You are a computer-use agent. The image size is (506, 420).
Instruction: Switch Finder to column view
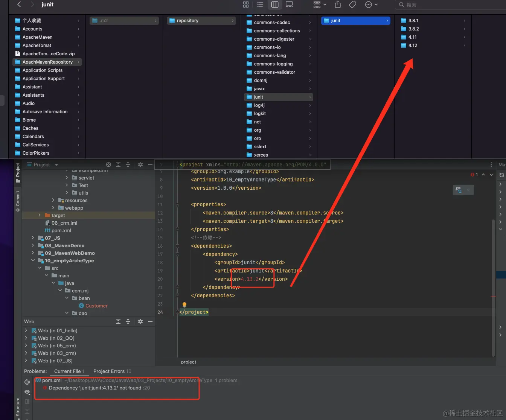[275, 5]
